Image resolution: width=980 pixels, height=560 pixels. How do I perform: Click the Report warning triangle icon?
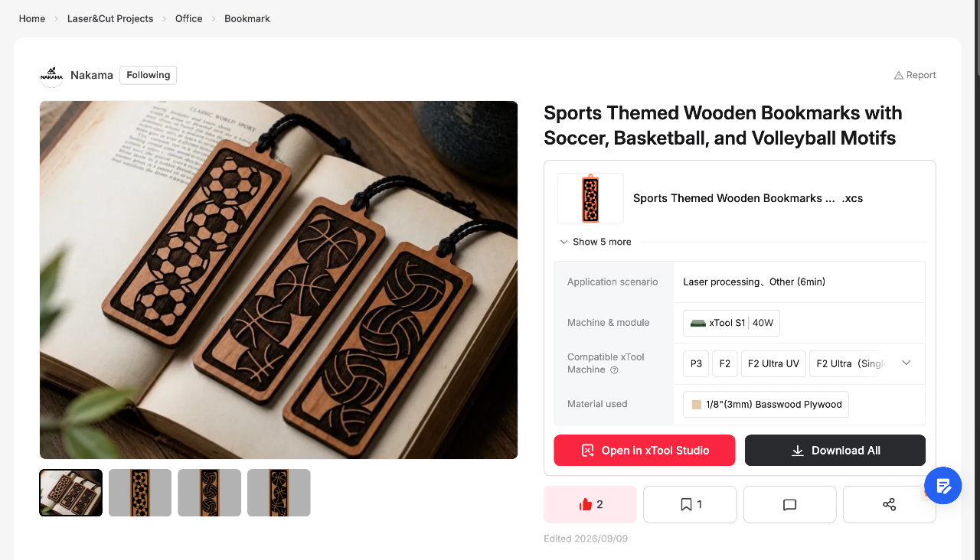point(899,75)
